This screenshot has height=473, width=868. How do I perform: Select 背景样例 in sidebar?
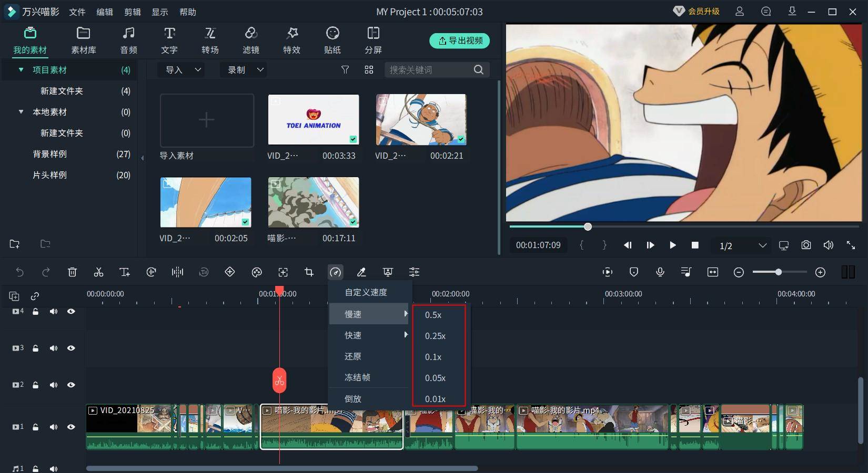tap(49, 154)
